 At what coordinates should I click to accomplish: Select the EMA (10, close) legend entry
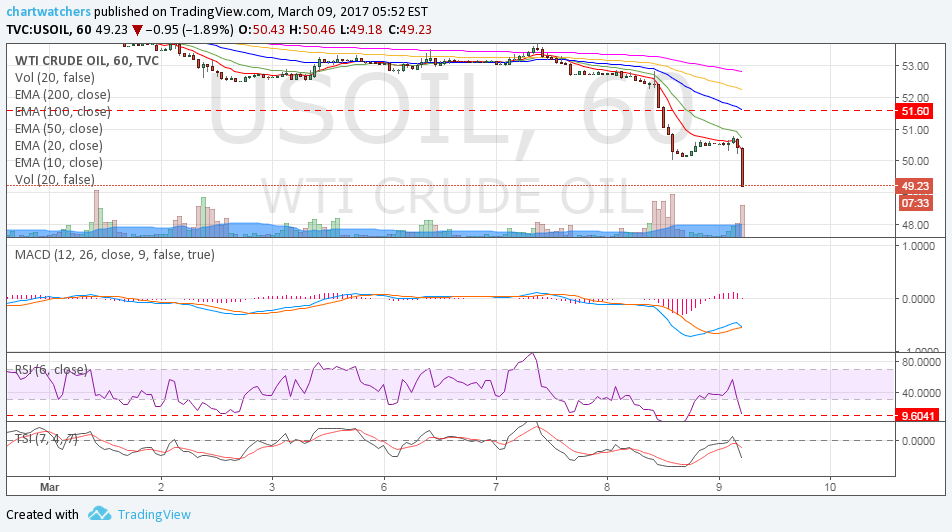pos(59,162)
